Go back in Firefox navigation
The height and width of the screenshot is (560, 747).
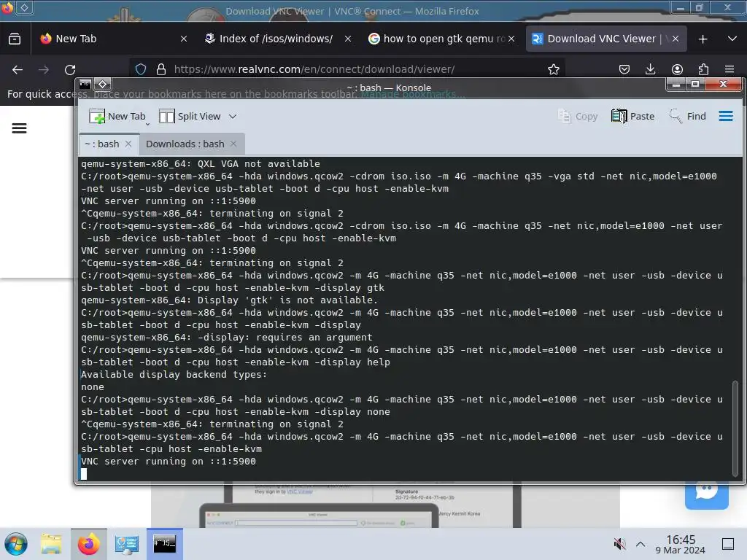coord(18,70)
